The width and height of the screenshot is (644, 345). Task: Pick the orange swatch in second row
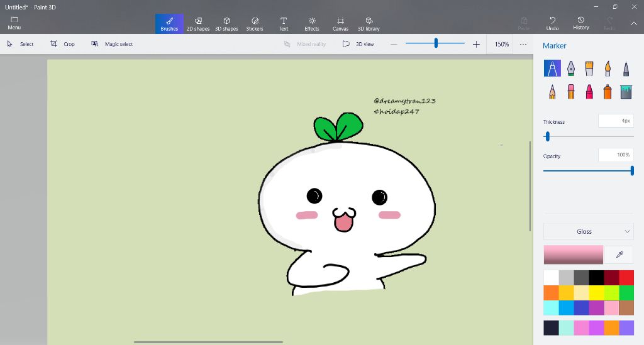[551, 293]
